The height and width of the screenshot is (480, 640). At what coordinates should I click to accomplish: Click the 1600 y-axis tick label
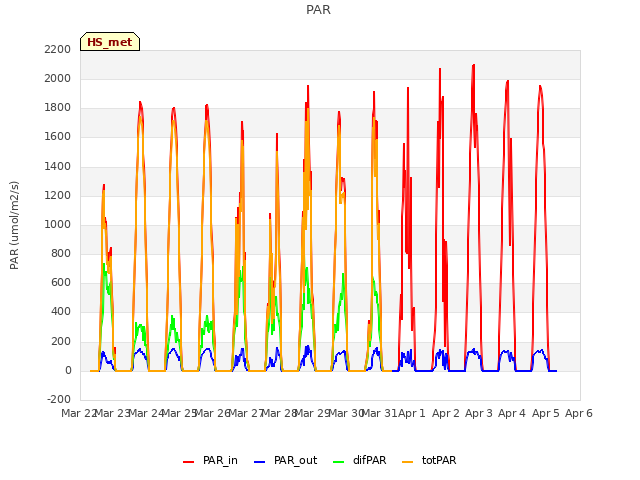coord(58,137)
